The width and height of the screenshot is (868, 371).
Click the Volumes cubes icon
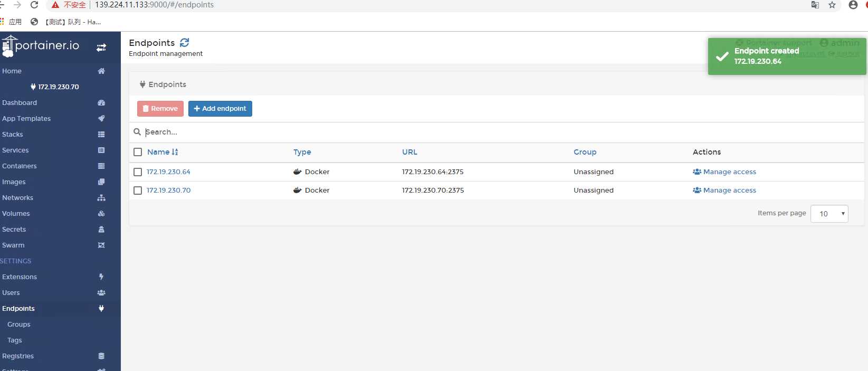pos(101,213)
